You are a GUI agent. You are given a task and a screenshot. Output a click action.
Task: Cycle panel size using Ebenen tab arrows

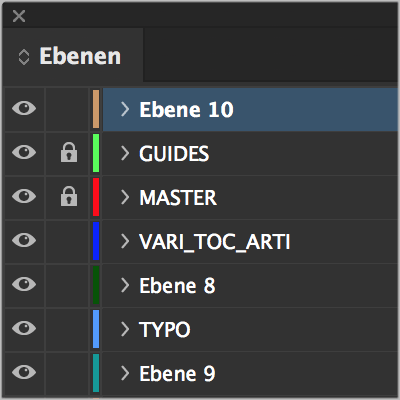24,57
